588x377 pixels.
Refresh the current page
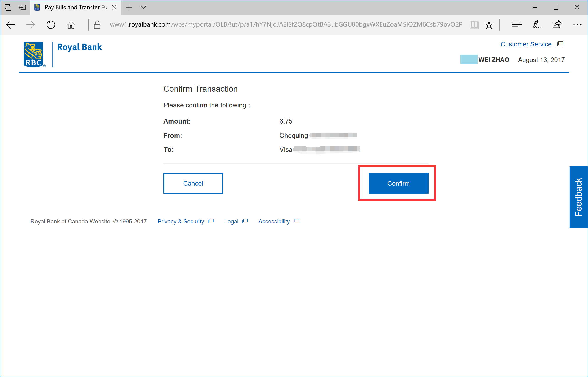(51, 25)
